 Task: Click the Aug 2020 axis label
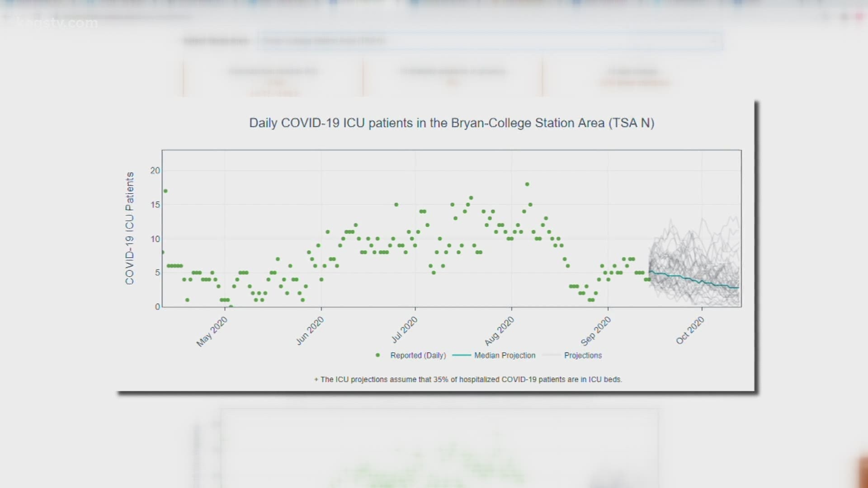point(499,331)
